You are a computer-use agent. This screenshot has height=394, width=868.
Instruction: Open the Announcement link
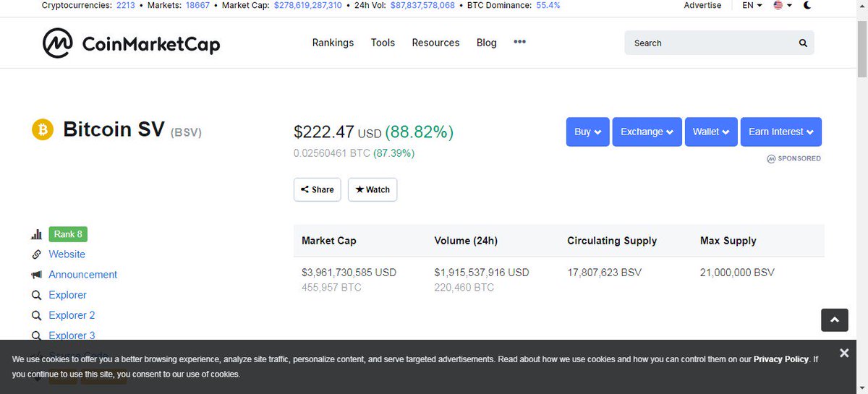[x=82, y=275]
